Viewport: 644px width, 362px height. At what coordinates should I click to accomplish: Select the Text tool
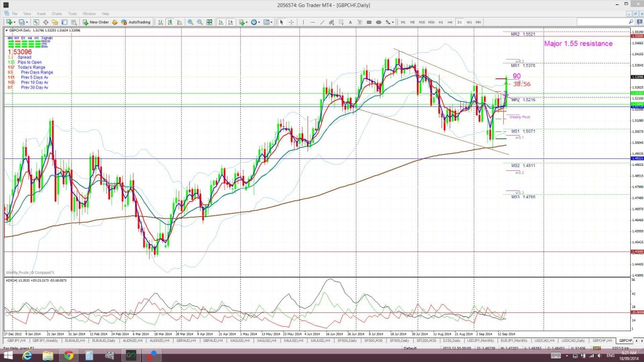pyautogui.click(x=350, y=22)
